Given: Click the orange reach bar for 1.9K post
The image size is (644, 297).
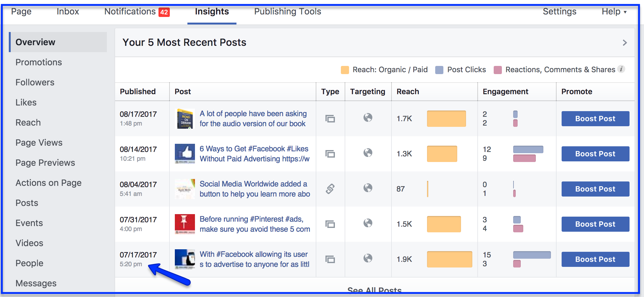Looking at the screenshot, I should click(x=449, y=259).
